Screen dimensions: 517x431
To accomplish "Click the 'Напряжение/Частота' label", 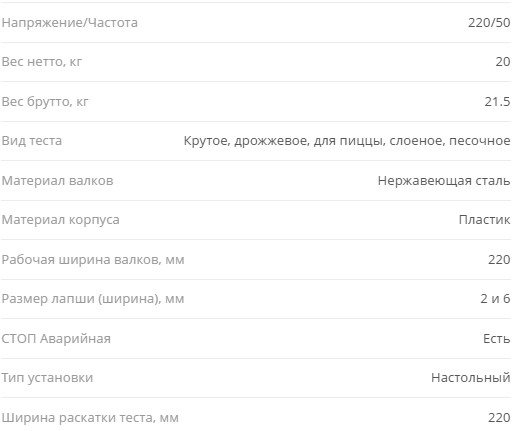I will 69,23.
